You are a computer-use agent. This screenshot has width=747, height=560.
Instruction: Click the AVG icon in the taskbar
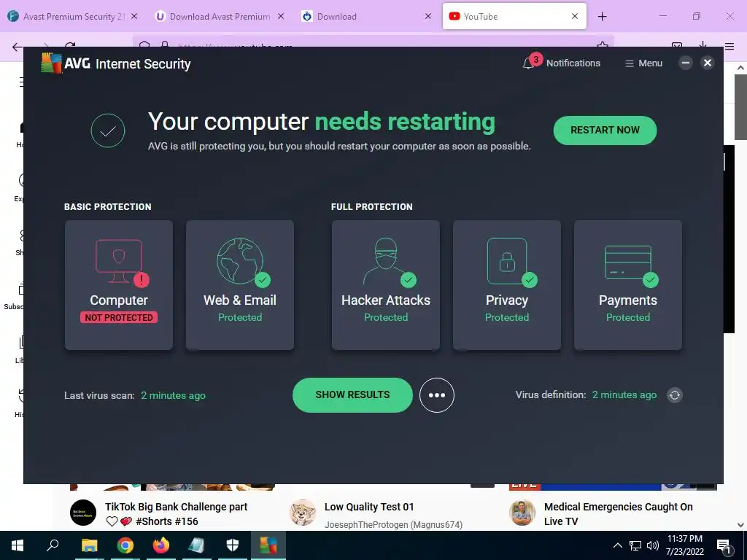[x=268, y=545]
